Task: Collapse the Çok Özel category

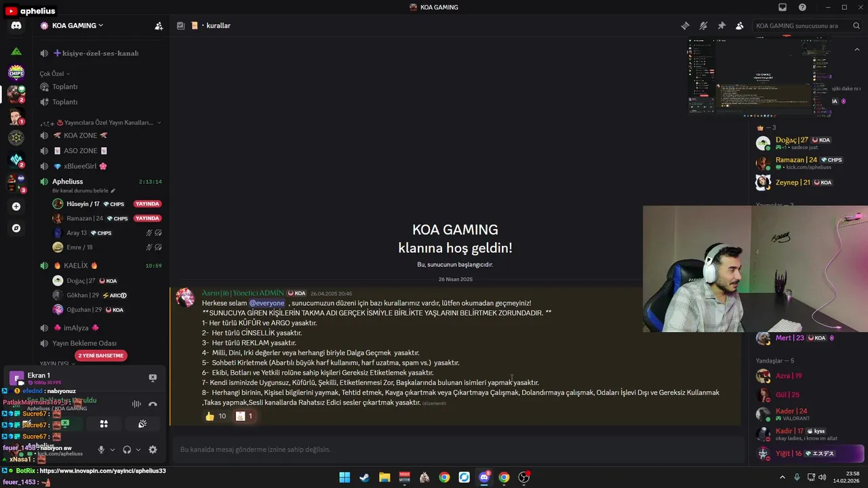Action: pos(55,73)
